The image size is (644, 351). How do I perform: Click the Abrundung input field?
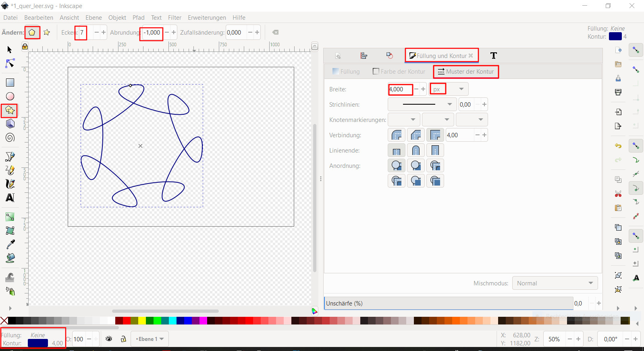[152, 32]
